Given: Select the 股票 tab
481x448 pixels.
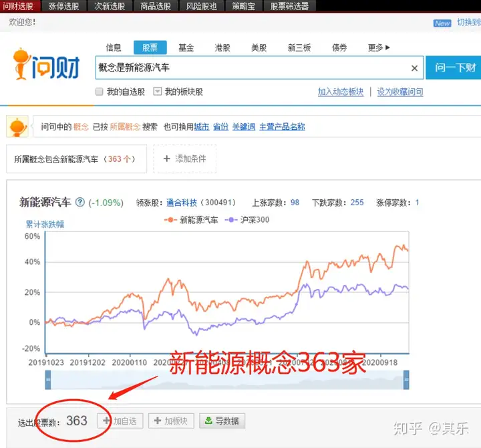Looking at the screenshot, I should coord(150,47).
